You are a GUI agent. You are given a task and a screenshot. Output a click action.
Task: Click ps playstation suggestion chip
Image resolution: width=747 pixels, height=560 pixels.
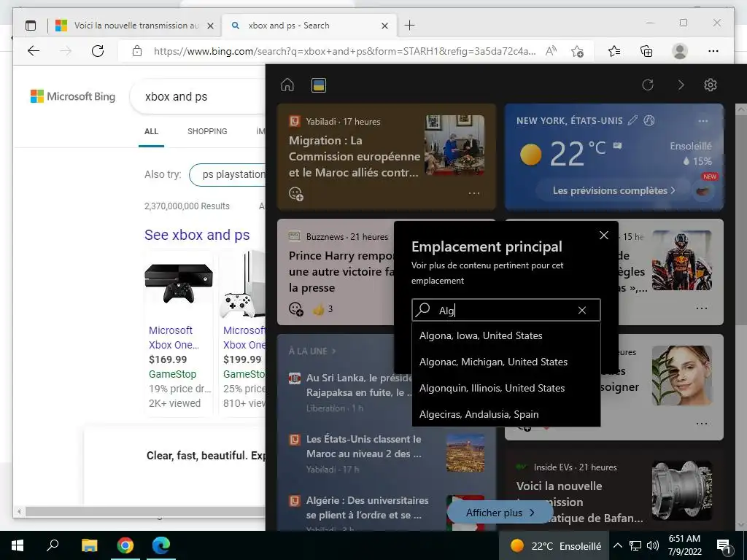(228, 175)
